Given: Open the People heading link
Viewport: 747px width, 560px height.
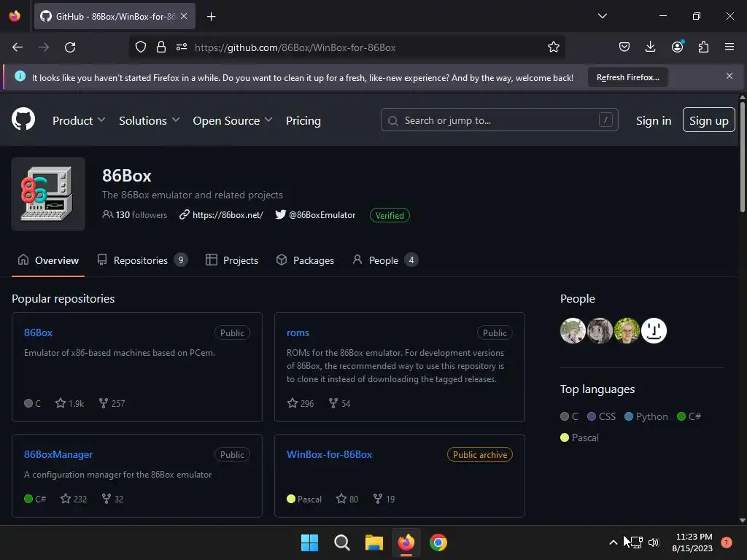Looking at the screenshot, I should coord(578,299).
